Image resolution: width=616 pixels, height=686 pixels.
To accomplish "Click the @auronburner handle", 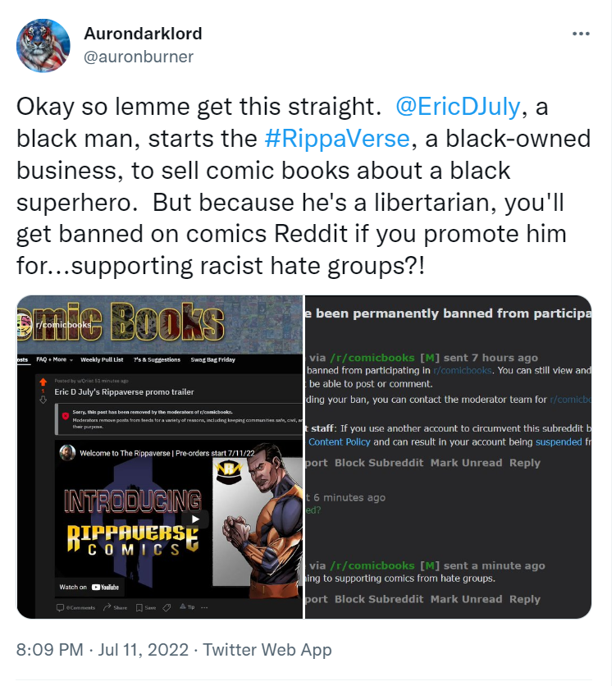I will (139, 57).
